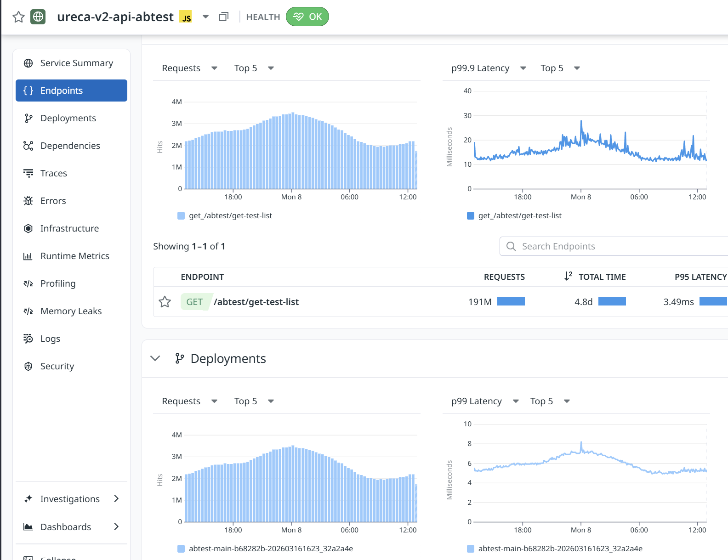
Task: Star the /abtest/get-test-list endpoint
Action: 165,302
